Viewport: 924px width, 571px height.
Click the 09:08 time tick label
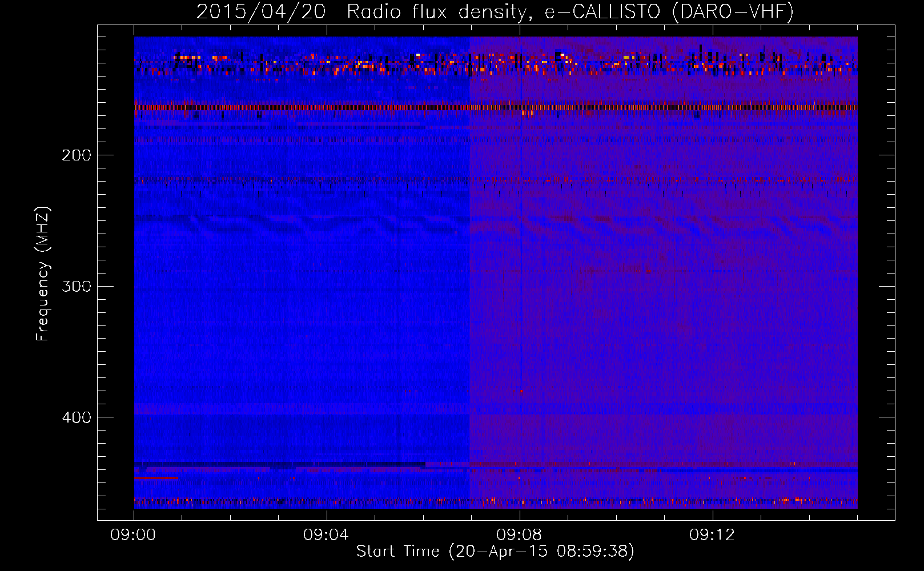tap(519, 535)
